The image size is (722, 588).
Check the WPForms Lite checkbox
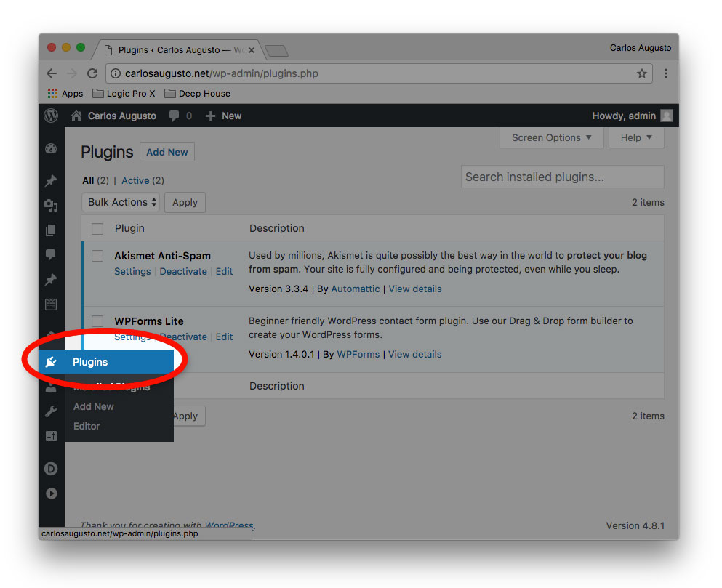click(97, 321)
